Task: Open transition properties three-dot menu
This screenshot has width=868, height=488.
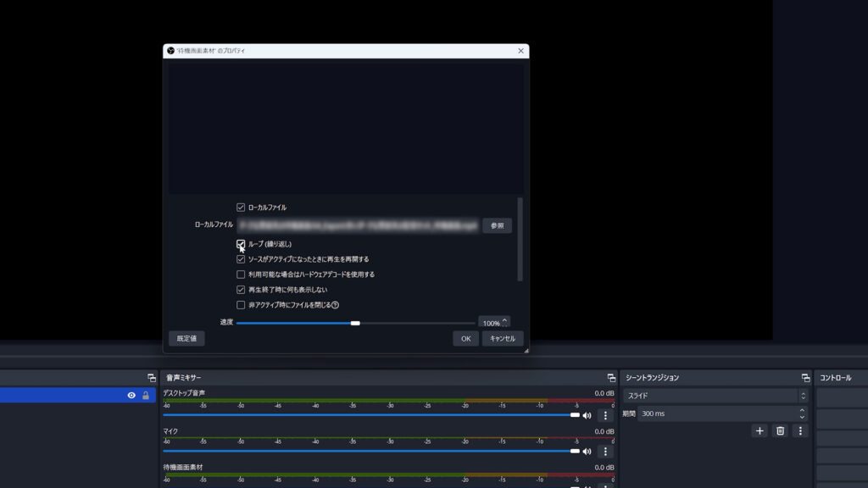Action: pos(800,430)
